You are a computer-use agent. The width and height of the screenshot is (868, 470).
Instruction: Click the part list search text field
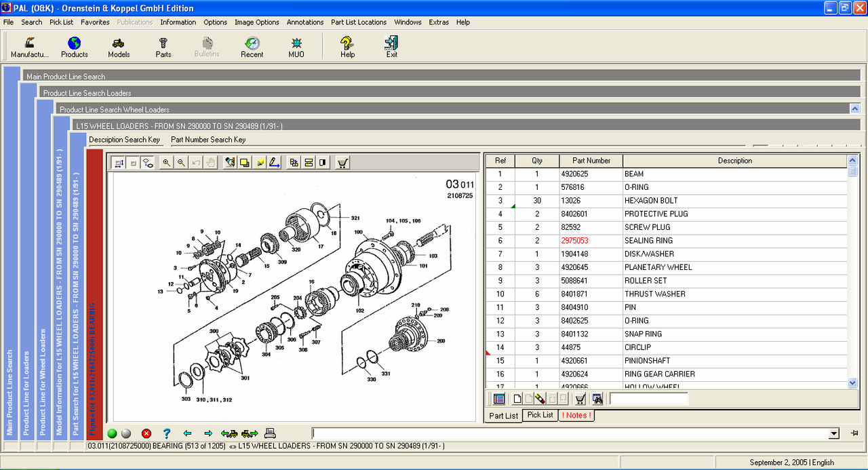[648, 399]
